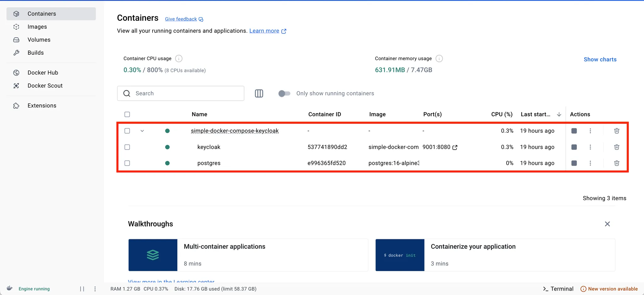644x295 pixels.
Task: Click container ID 537741890dd2
Action: tap(327, 147)
